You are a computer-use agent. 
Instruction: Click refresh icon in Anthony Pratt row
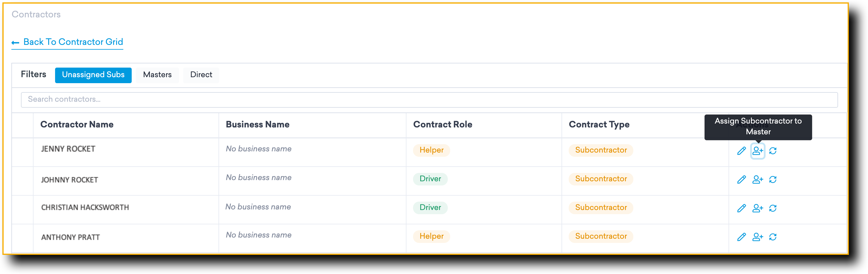coord(773,237)
